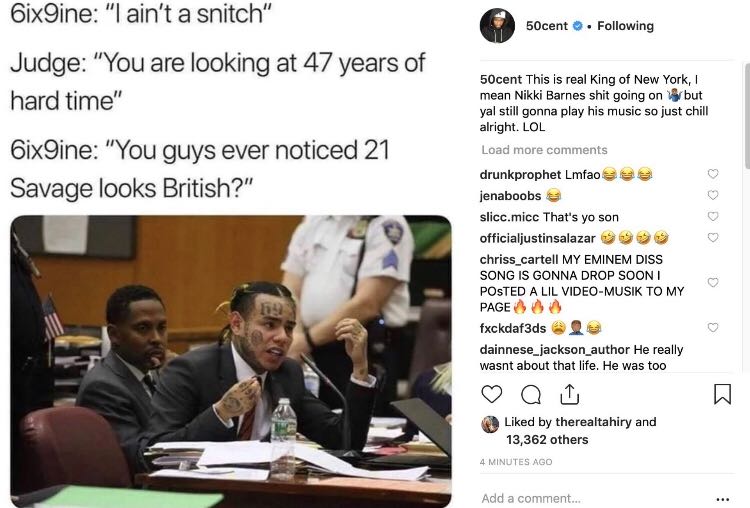Open the 50cent profile picture avatar
Viewport: 750px width, 508px height.
pyautogui.click(x=497, y=26)
